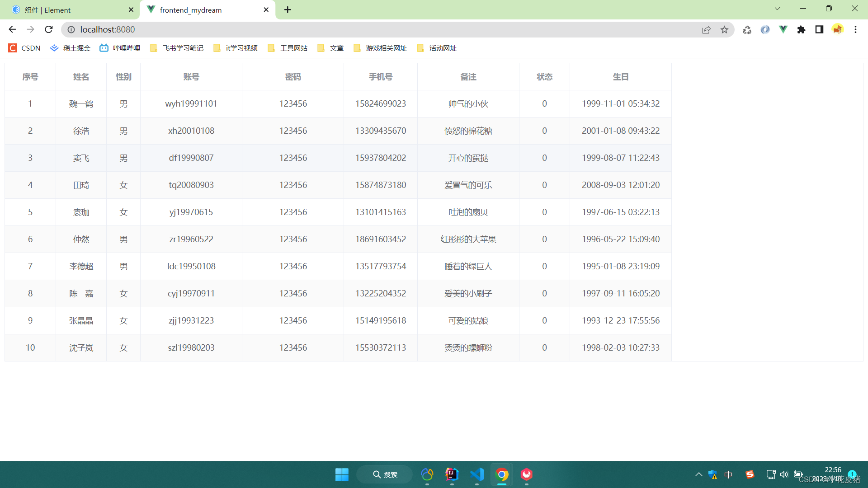This screenshot has height=488, width=868.
Task: Click the browser forward arrow
Action: [x=30, y=29]
